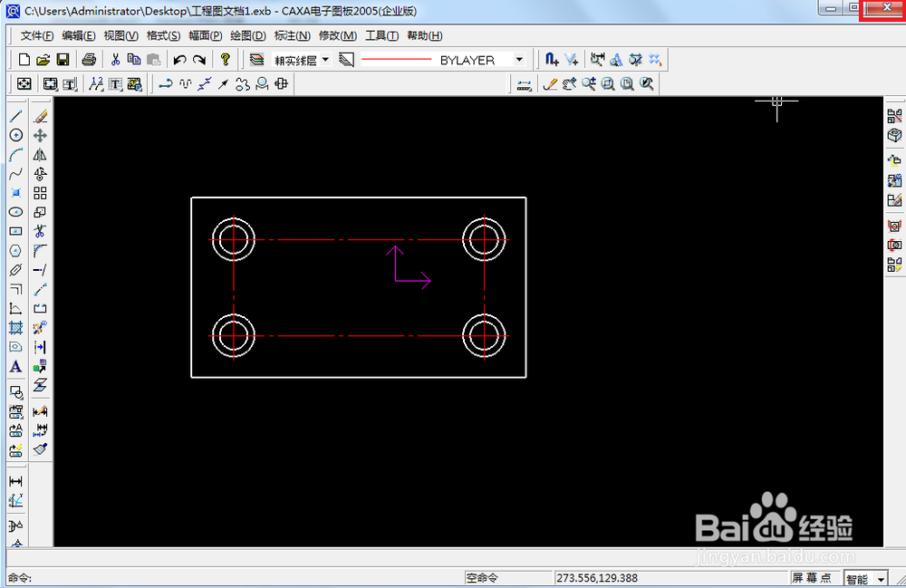Viewport: 906px width, 588px height.
Task: Select the Erase/Delete tool
Action: click(40, 116)
